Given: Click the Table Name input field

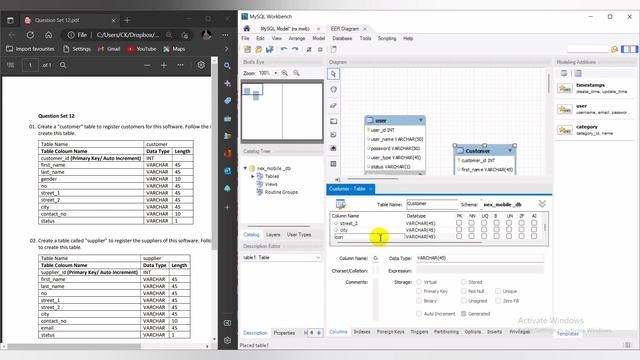Looking at the screenshot, I should pyautogui.click(x=432, y=204).
